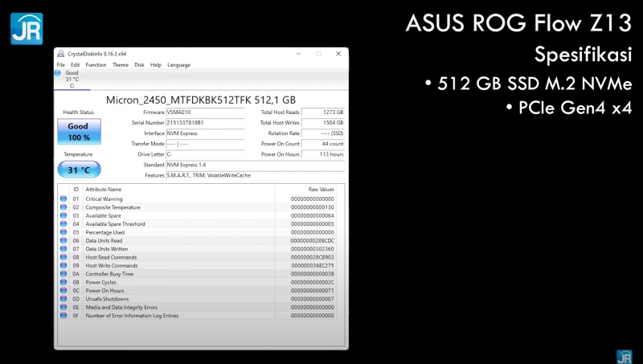Click Power On Hours value 113 hours
This screenshot has height=364, width=643.
tap(323, 154)
